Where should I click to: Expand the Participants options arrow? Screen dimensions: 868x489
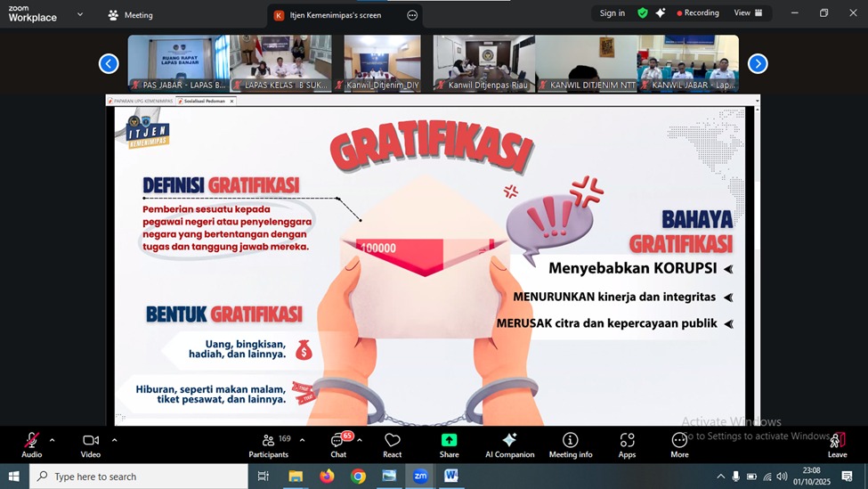pyautogui.click(x=302, y=440)
